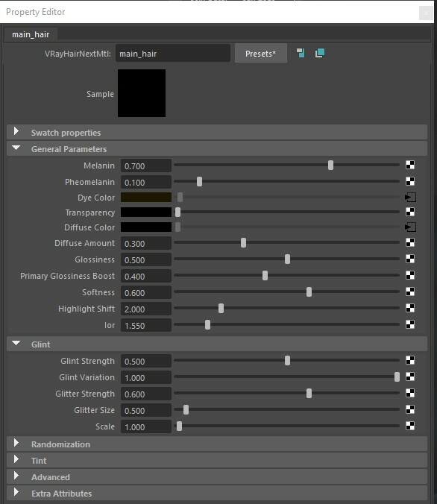Click the teal icon at far right of Presets row

click(x=320, y=53)
